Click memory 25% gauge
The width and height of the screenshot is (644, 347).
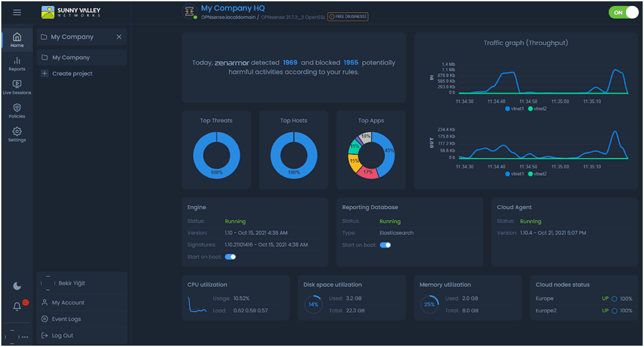pos(429,305)
